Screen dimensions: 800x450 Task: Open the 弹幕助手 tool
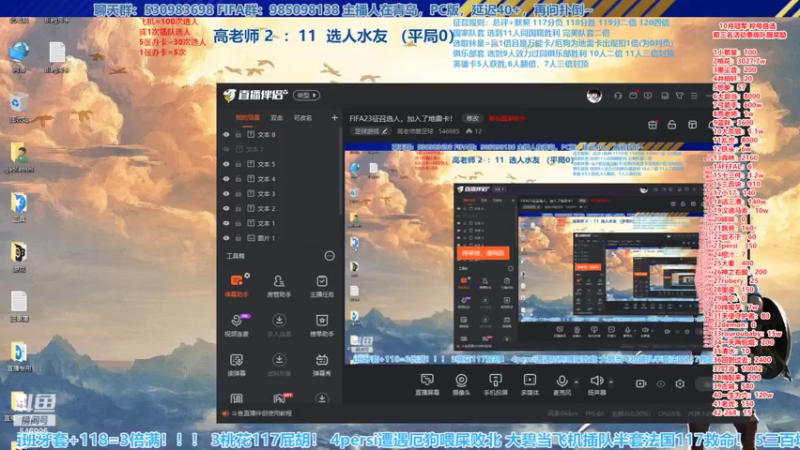coord(237,285)
